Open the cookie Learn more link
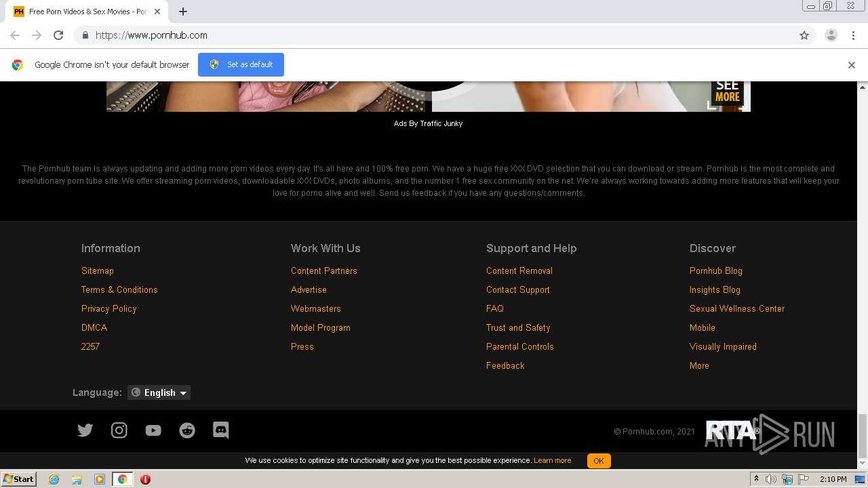Screen dimensions: 868x488 pyautogui.click(x=552, y=461)
